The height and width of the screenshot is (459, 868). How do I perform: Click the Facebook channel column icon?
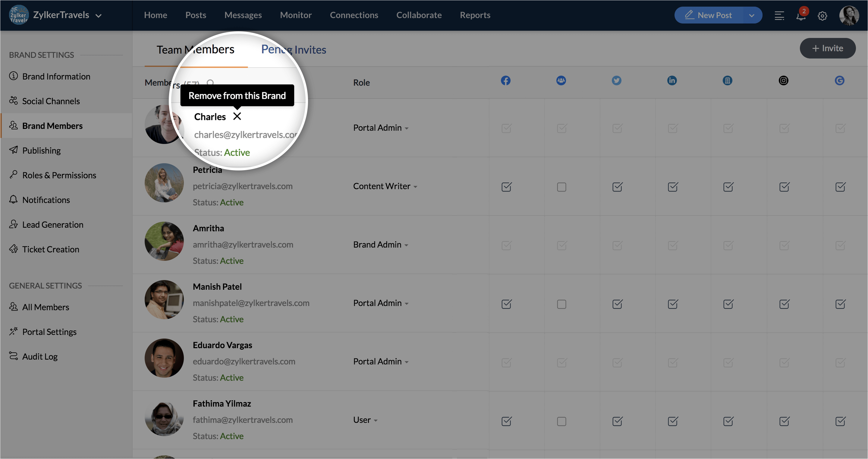pyautogui.click(x=505, y=80)
